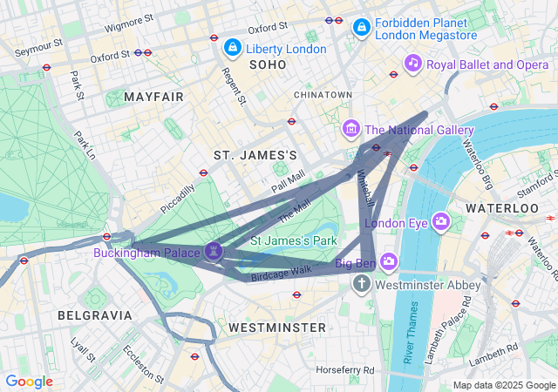This screenshot has width=558, height=392.
Task: Click the WATERLOO area label
Action: point(502,208)
